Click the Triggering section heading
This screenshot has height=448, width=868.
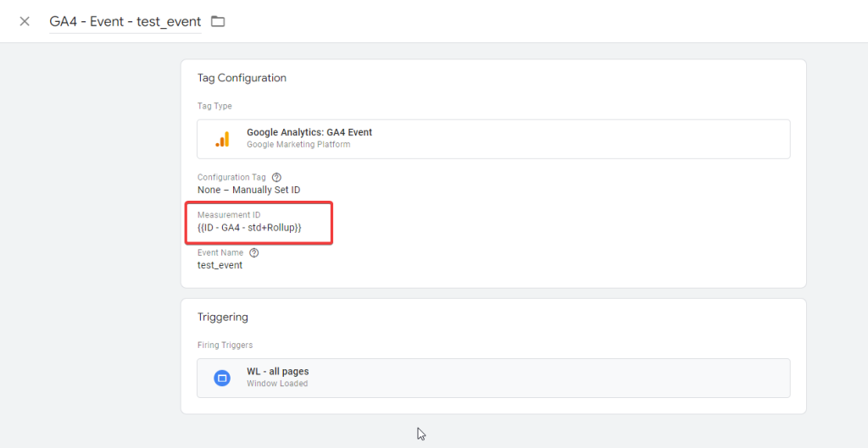tap(223, 317)
